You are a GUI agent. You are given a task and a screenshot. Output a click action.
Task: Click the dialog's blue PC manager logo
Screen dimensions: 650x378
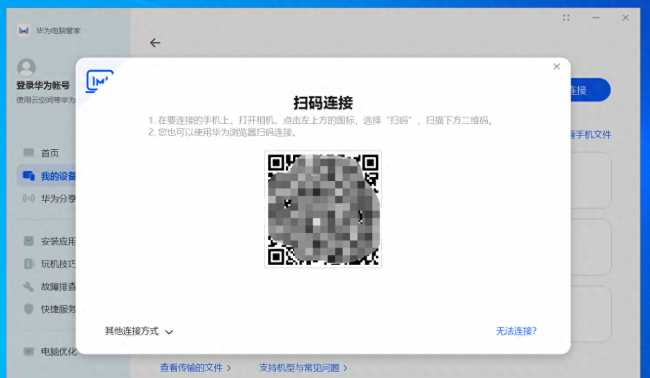[x=99, y=81]
